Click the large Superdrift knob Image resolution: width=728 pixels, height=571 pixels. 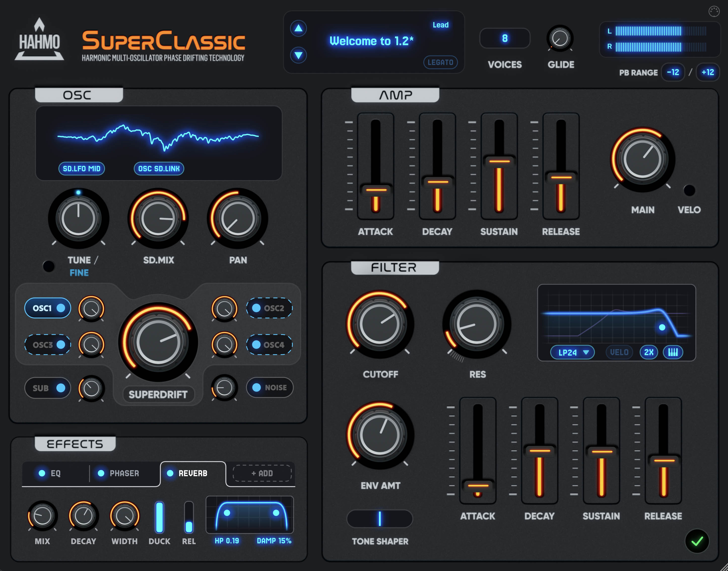click(x=158, y=342)
